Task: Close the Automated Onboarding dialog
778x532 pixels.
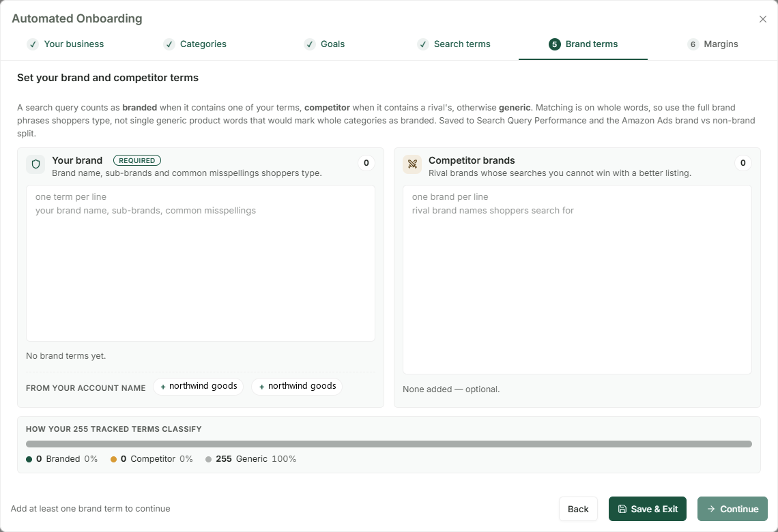Action: click(762, 19)
